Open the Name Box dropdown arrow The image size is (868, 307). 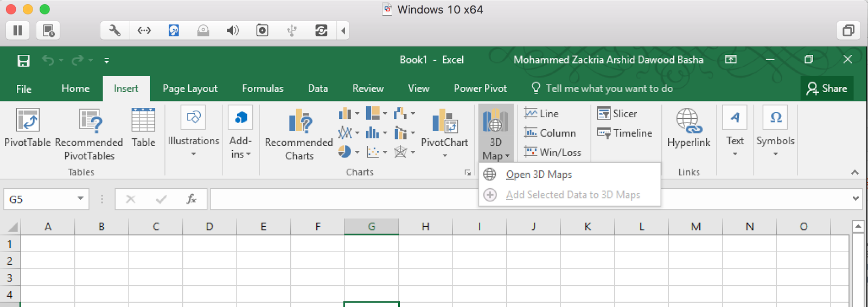point(80,199)
